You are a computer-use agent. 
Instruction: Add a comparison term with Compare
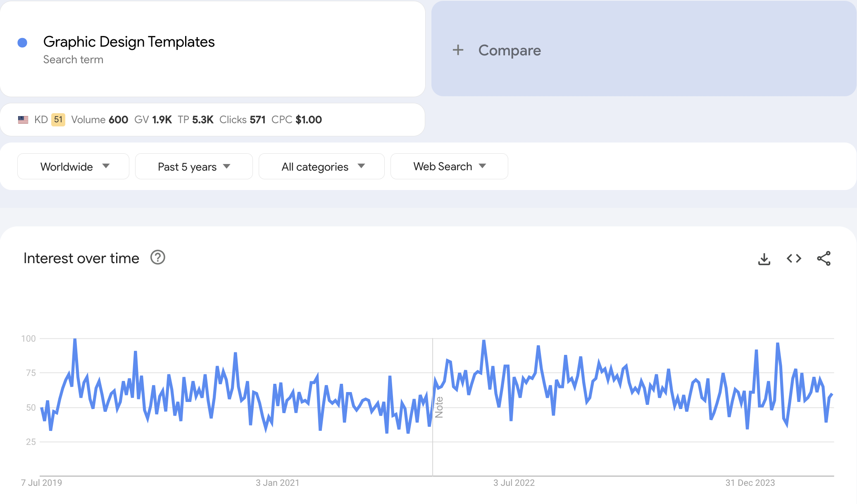tap(509, 50)
